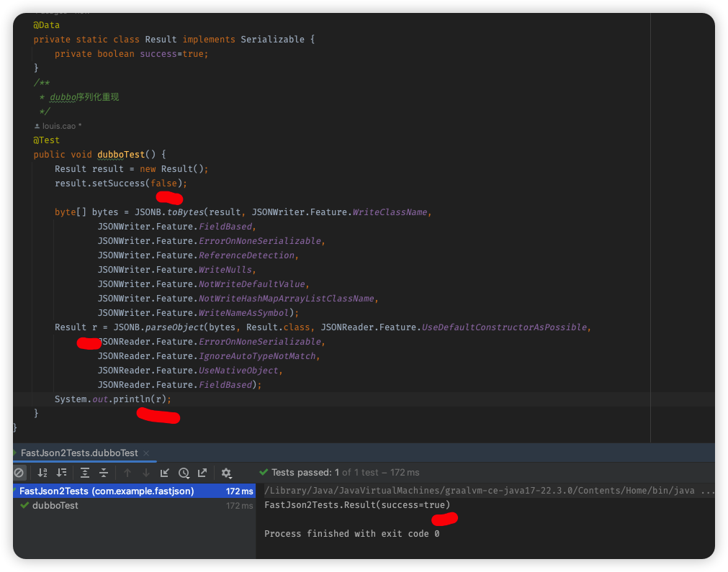Jump to previous failed test

(x=128, y=472)
